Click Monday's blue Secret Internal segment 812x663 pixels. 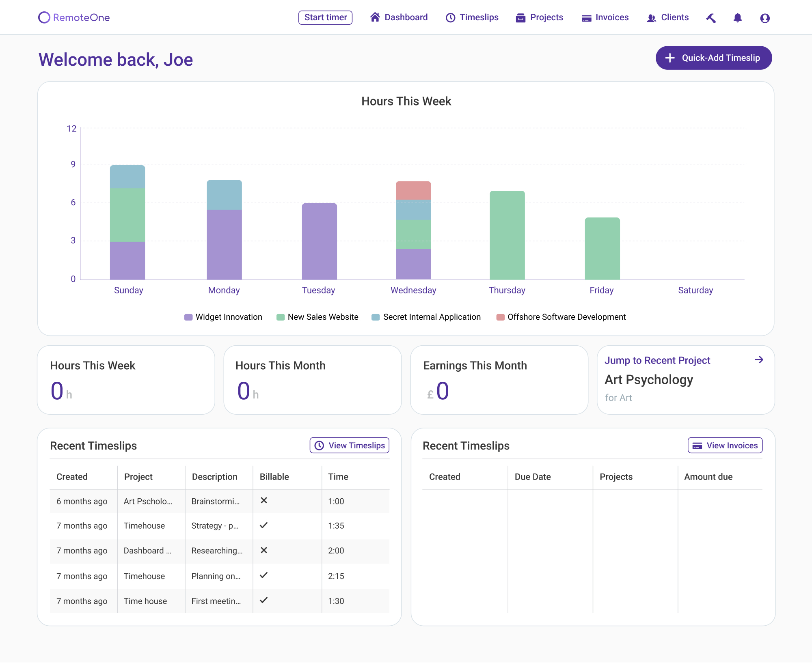(x=224, y=195)
